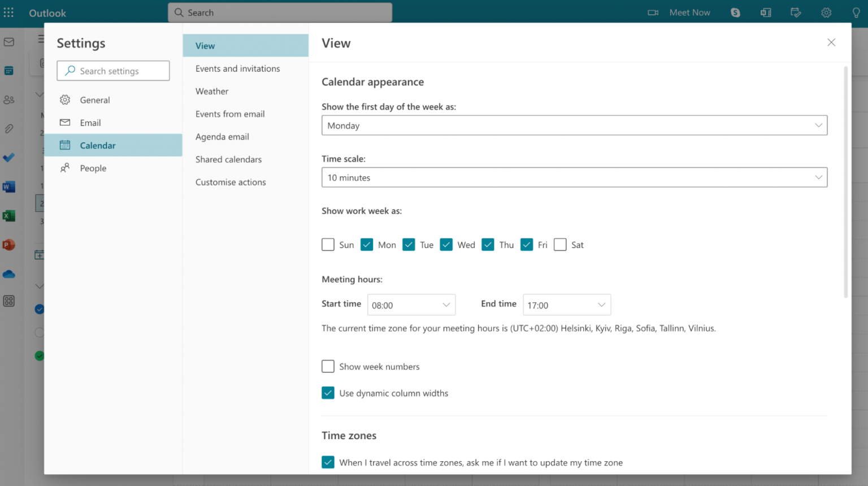Launch Word from the left rail
Image resolution: width=868 pixels, height=486 pixels.
pos(9,187)
